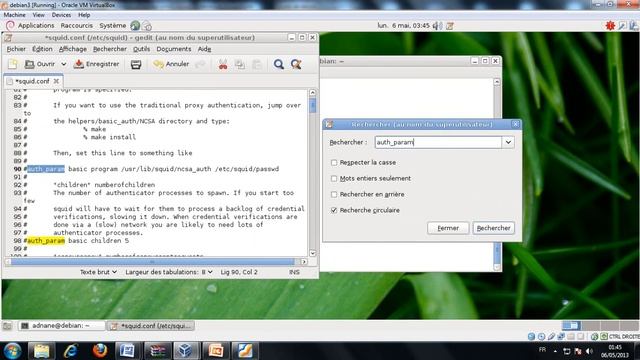This screenshot has width=640, height=360.
Task: Open the Raccourcis panel menu
Action: 76,25
